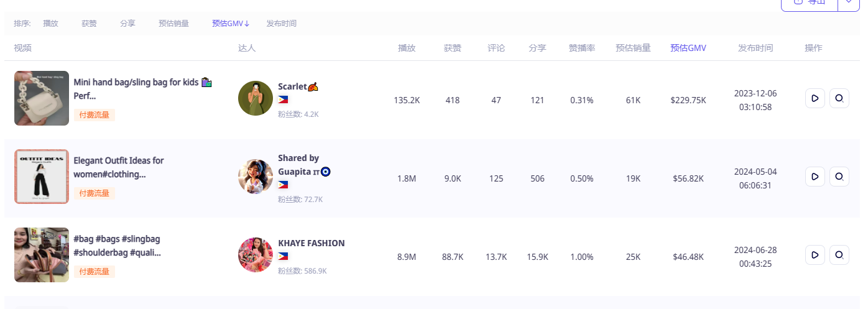Open Elegant Outfit Ideas video title
The width and height of the screenshot is (868, 309).
coord(119,167)
